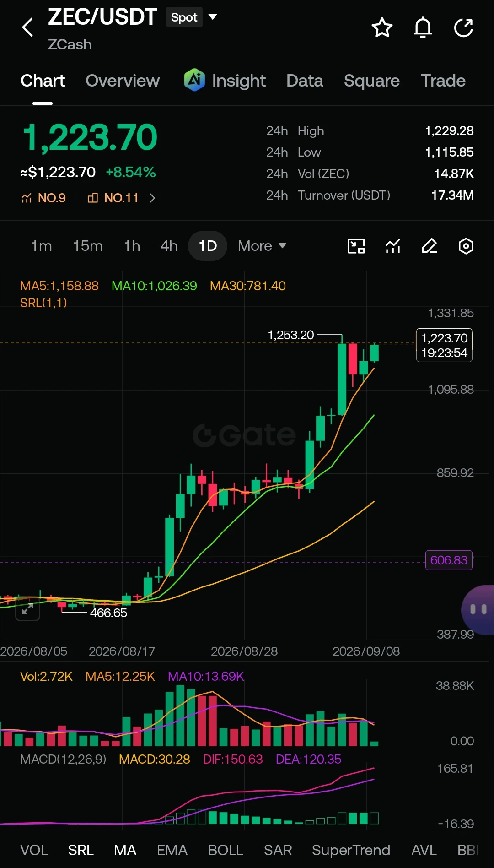Open the purple floating assistant bubble
The image size is (494, 868).
tap(478, 609)
